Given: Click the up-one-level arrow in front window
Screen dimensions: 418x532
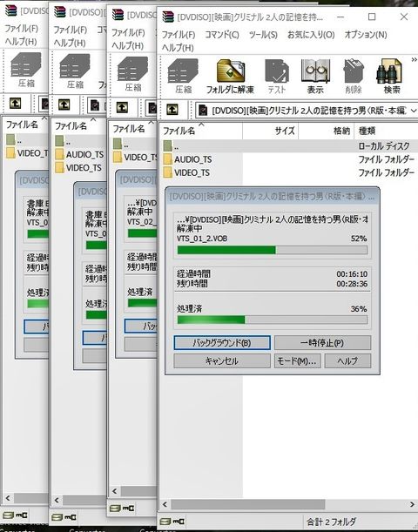Looking at the screenshot, I should click(x=172, y=109).
